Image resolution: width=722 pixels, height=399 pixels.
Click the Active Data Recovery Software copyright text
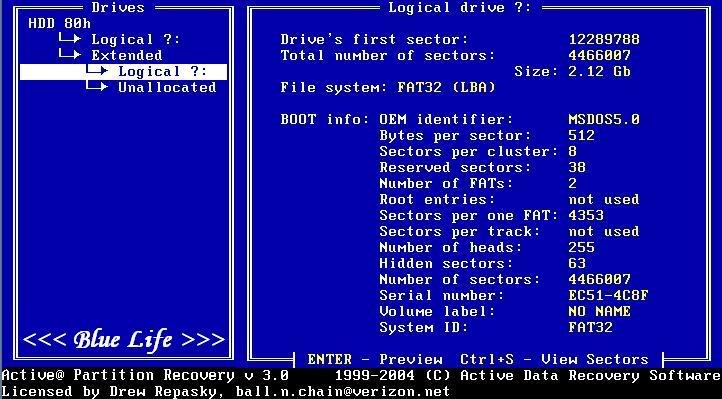pyautogui.click(x=527, y=376)
